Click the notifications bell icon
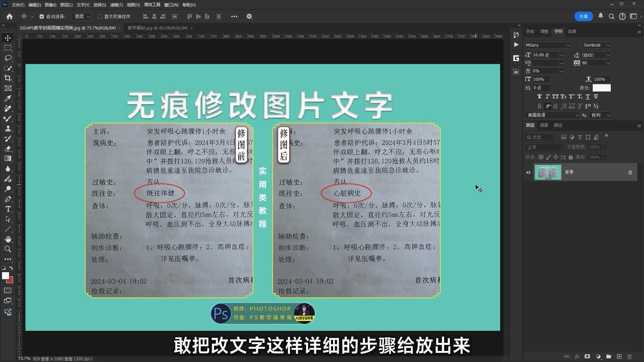This screenshot has height=362, width=644. click(601, 16)
